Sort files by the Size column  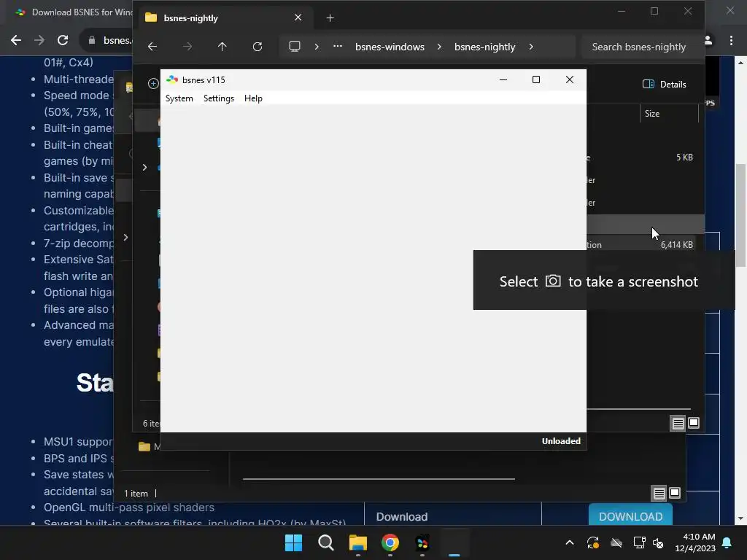click(x=668, y=113)
